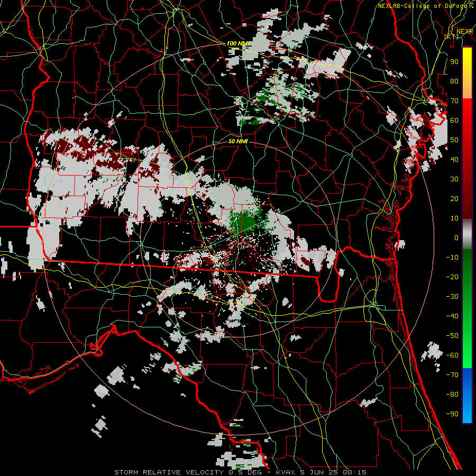Click the NEXR label near the top right
476x476 pixels.
[x=464, y=32]
